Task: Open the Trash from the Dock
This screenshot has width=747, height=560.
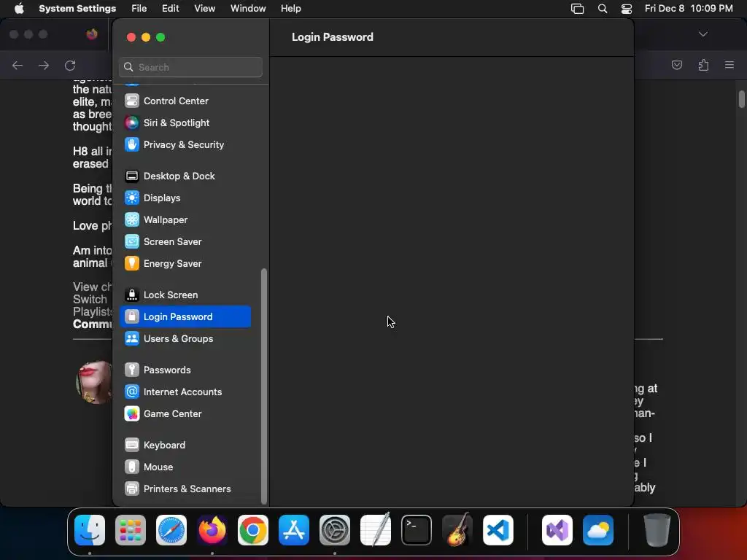Action: point(657,530)
